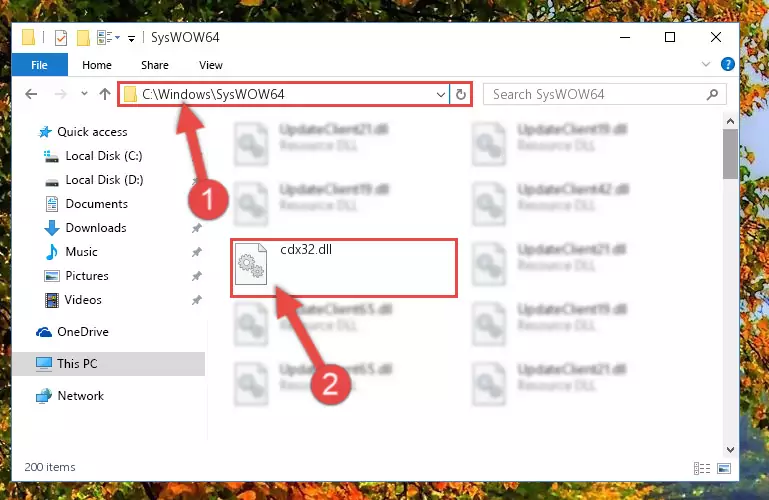Switch to the View ribbon tab
This screenshot has width=769, height=500.
[x=211, y=65]
